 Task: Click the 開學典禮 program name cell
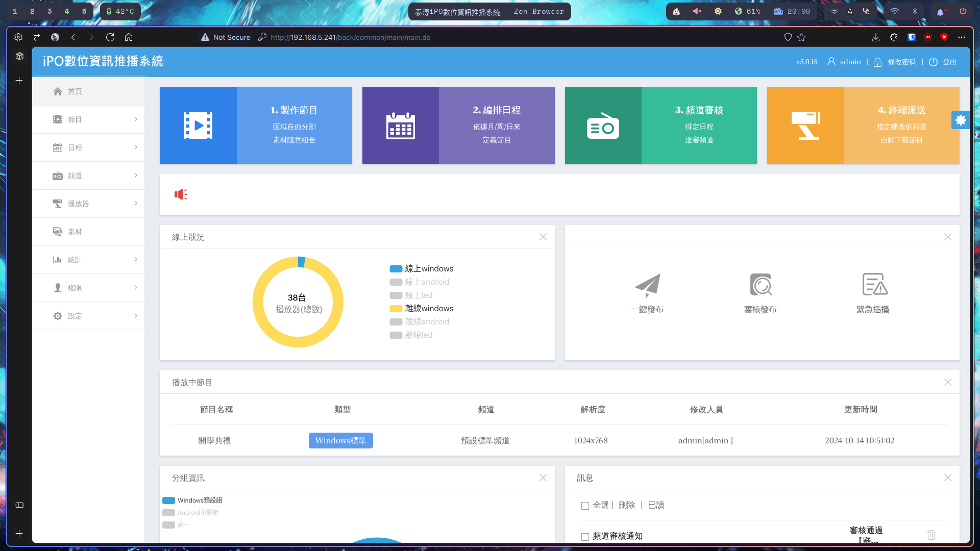pyautogui.click(x=214, y=440)
